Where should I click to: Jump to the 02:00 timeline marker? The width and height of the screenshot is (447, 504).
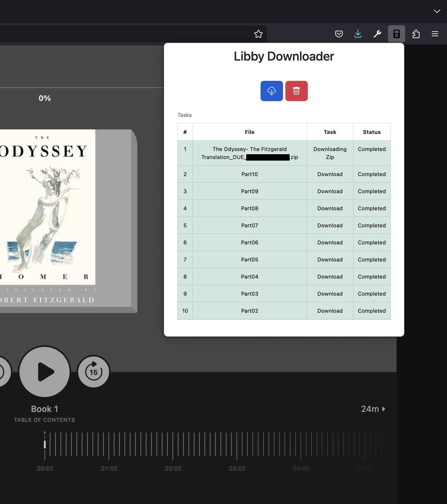coord(173,469)
